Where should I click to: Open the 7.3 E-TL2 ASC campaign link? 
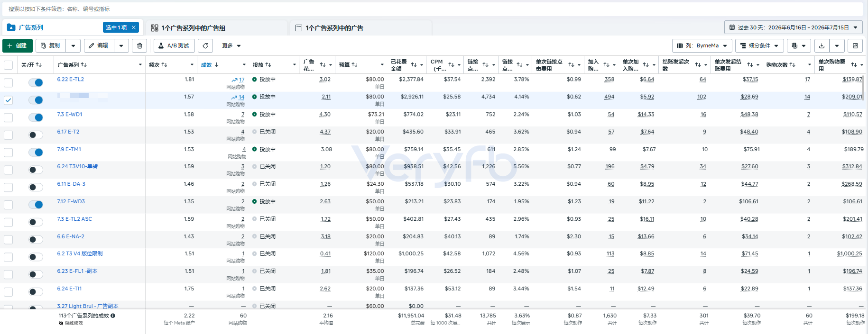point(74,219)
